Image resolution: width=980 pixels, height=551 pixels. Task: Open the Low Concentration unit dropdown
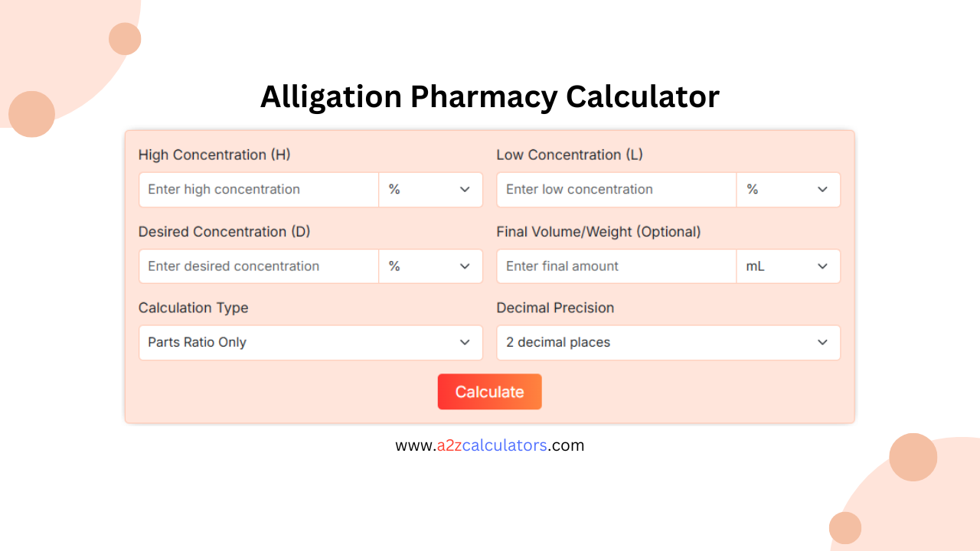(x=789, y=189)
